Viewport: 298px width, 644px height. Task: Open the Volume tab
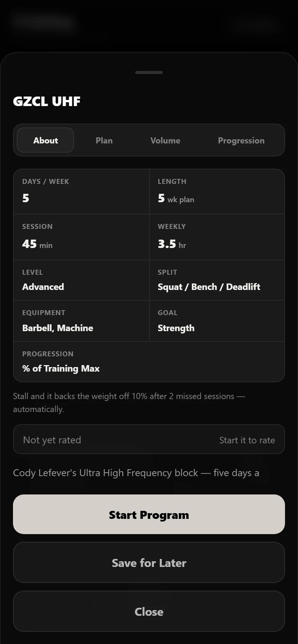[165, 140]
